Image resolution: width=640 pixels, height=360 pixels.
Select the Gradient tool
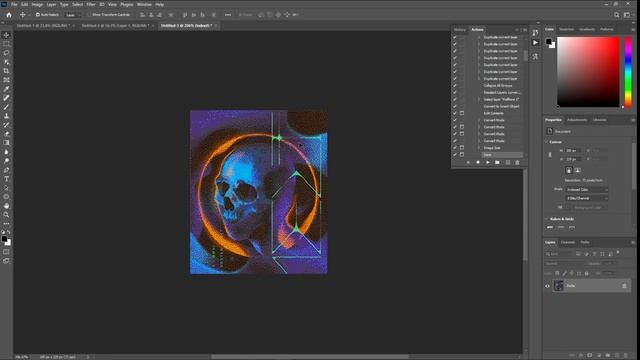6,143
